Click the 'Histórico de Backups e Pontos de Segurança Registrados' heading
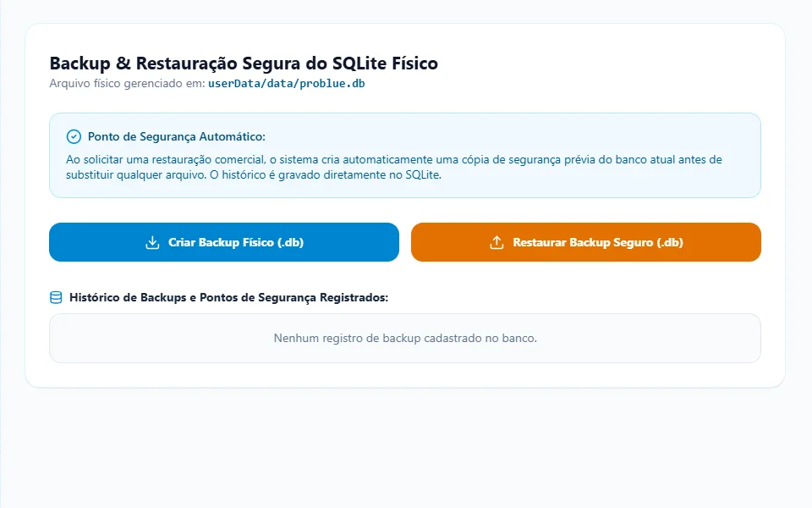 (229, 297)
